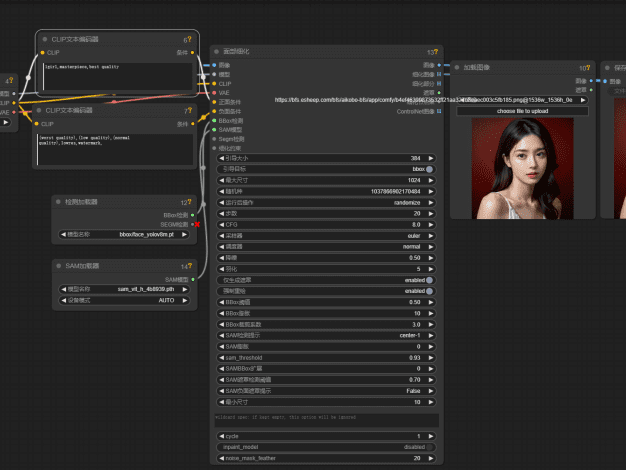The width and height of the screenshot is (626, 470).
Task: Click the positive prompt text box
Action: point(117,76)
